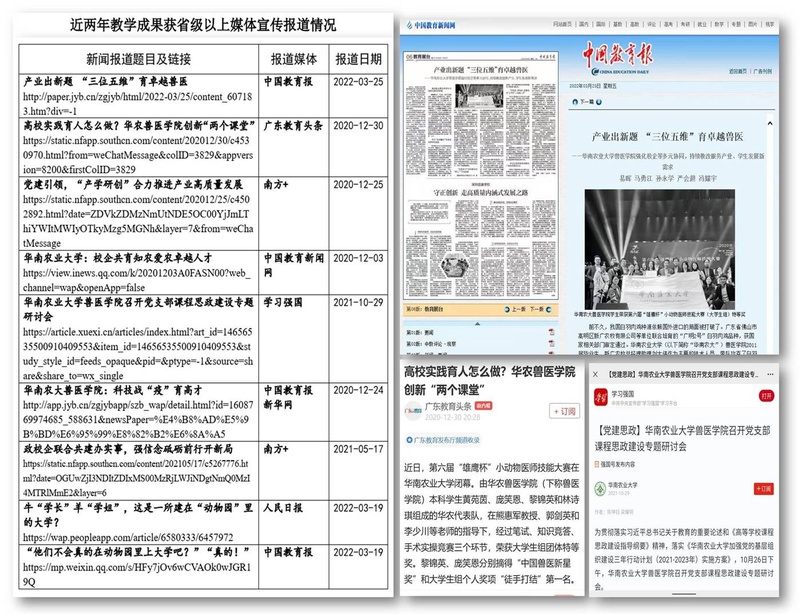Viewport: 799px width, 614px height.
Task: Click the red 中国教育报 masthead logo
Action: [x=617, y=55]
